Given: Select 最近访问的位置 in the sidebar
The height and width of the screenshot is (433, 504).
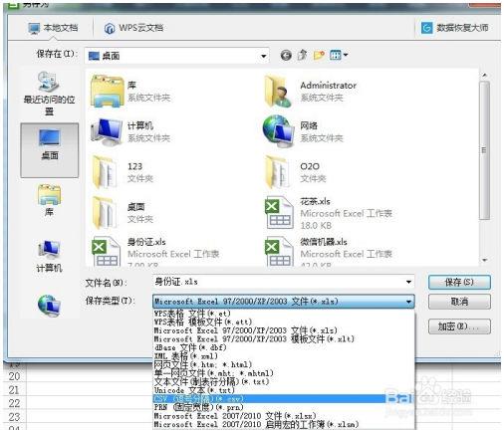Looking at the screenshot, I should pos(49,94).
